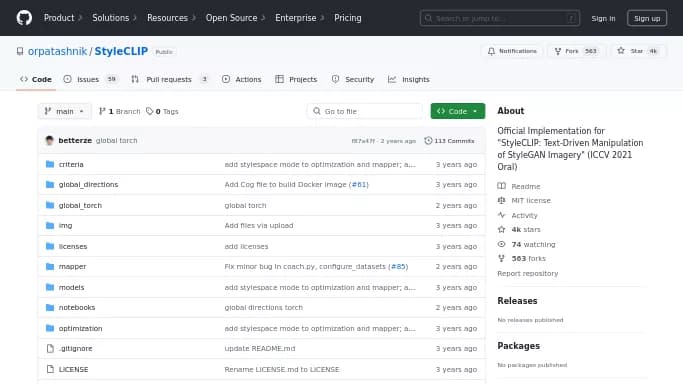The height and width of the screenshot is (384, 683).
Task: Open the main branch selector dropdown
Action: pyautogui.click(x=64, y=111)
